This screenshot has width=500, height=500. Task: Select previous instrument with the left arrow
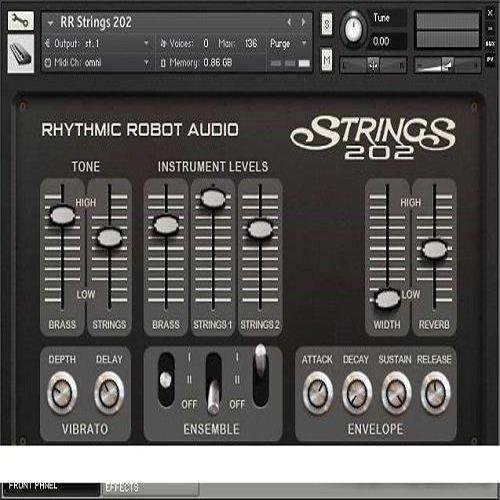click(x=289, y=22)
